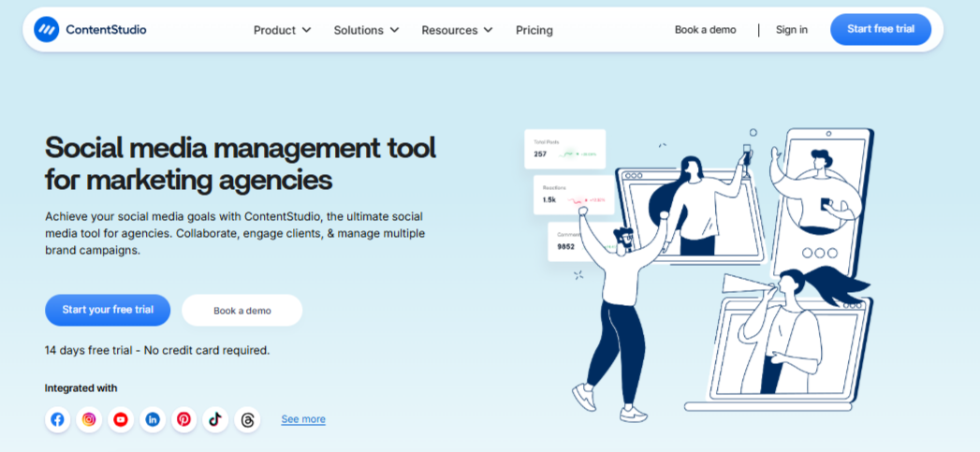Open the Threads integration icon
Screen dimensions: 980x452
247,419
